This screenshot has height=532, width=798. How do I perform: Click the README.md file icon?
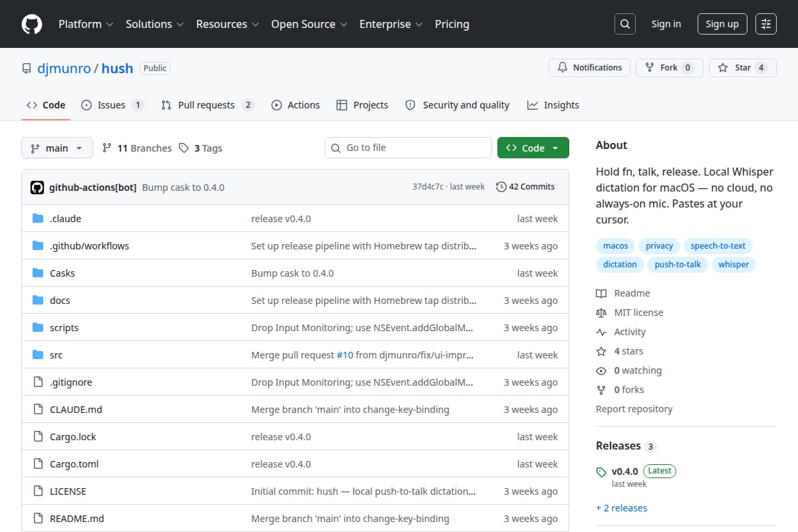click(x=38, y=519)
